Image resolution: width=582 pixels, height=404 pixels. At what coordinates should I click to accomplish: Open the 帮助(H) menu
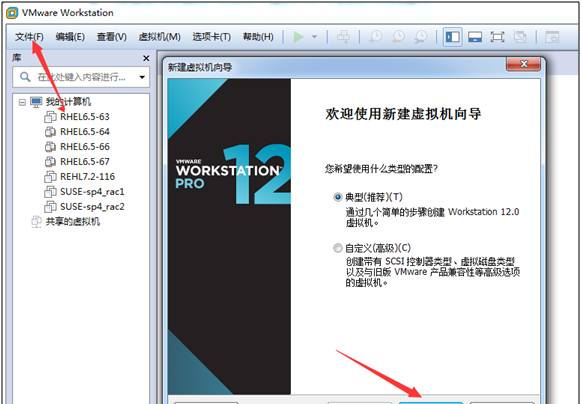[x=258, y=37]
